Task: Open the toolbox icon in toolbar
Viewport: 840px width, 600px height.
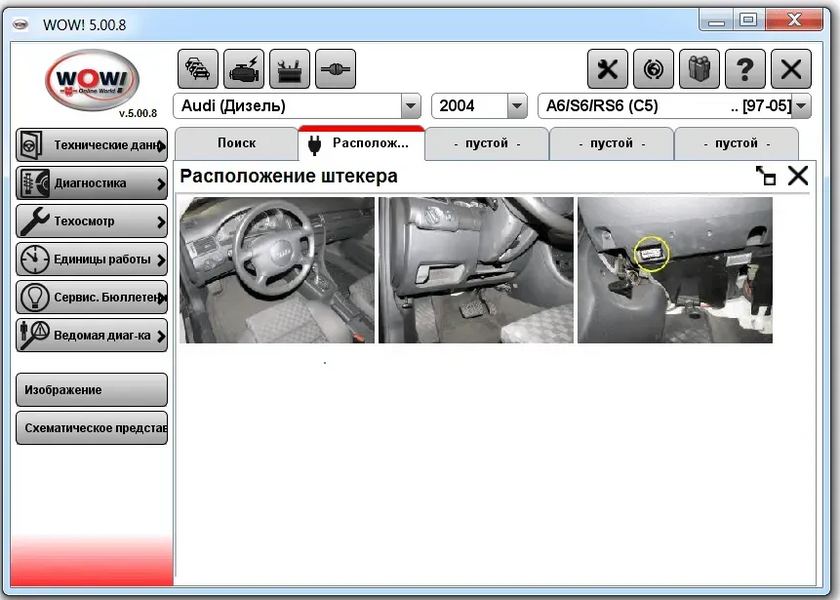Action: (290, 69)
